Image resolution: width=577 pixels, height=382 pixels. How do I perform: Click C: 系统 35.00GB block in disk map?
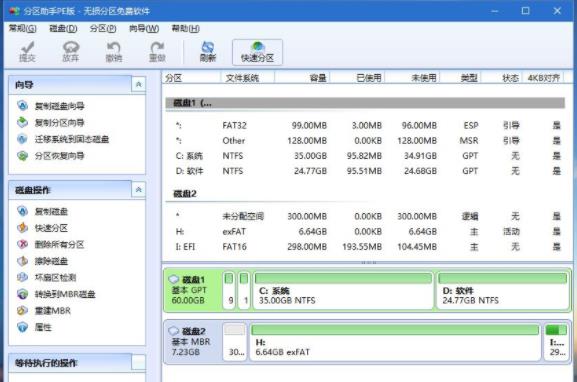click(343, 290)
